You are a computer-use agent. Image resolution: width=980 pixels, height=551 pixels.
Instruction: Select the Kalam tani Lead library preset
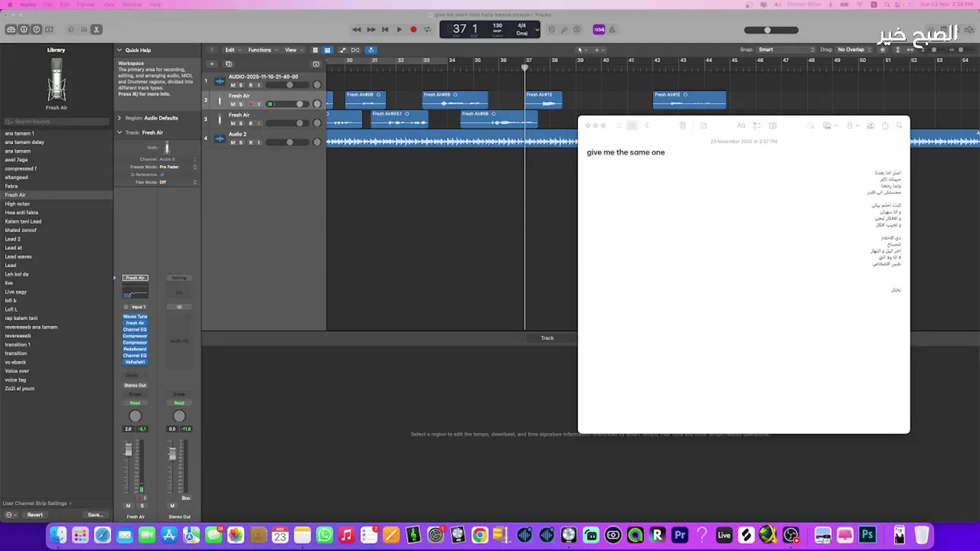click(23, 221)
